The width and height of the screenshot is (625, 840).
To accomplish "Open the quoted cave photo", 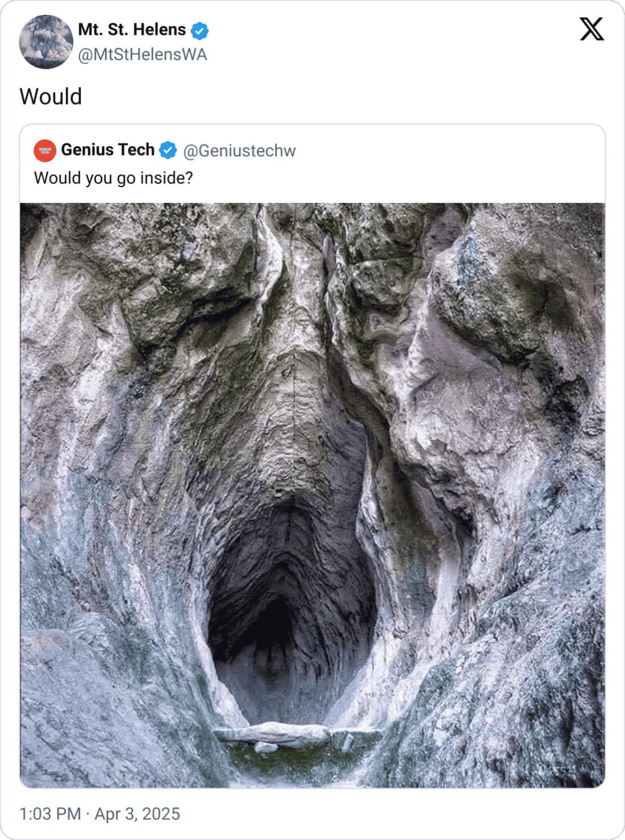I will (x=312, y=398).
